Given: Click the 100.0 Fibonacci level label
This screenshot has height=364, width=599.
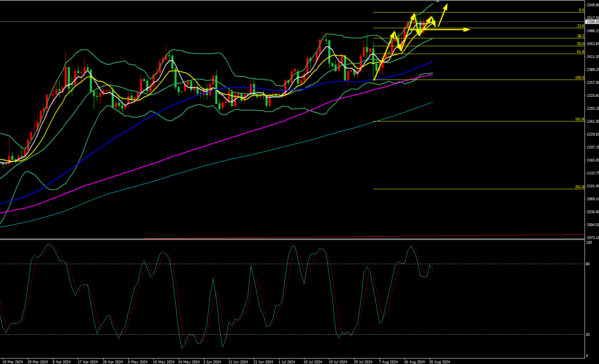Looking at the screenshot, I should pos(580,78).
